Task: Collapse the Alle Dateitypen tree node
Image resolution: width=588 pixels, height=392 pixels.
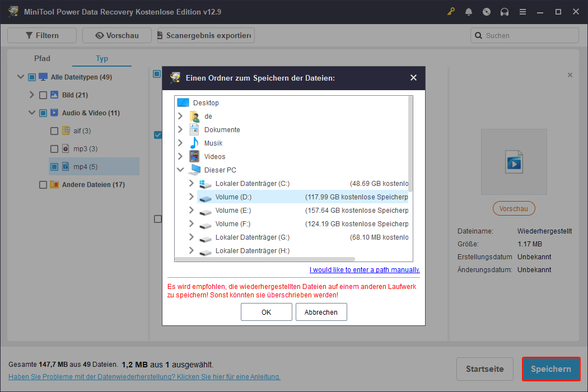Action: [x=21, y=77]
